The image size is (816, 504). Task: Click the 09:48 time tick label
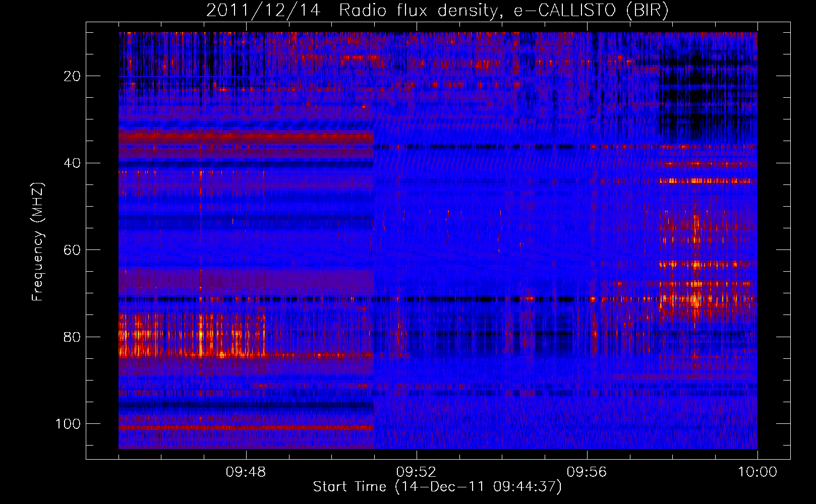(x=246, y=472)
